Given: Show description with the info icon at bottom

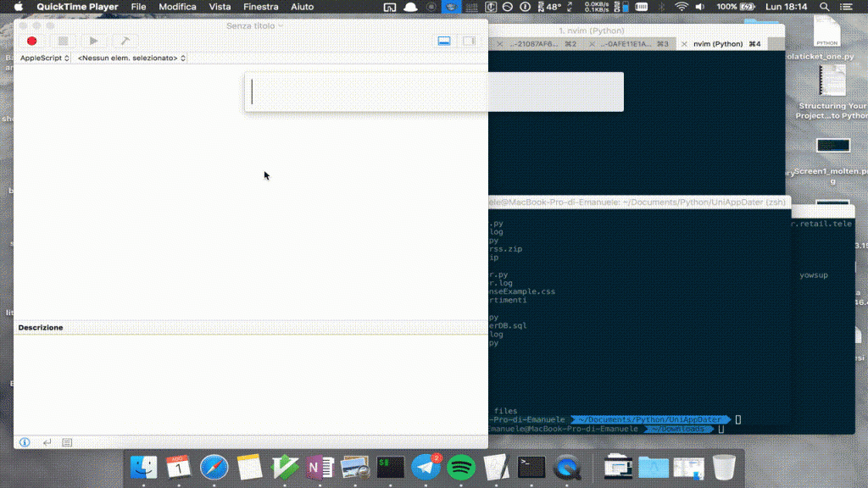Looking at the screenshot, I should click(25, 442).
